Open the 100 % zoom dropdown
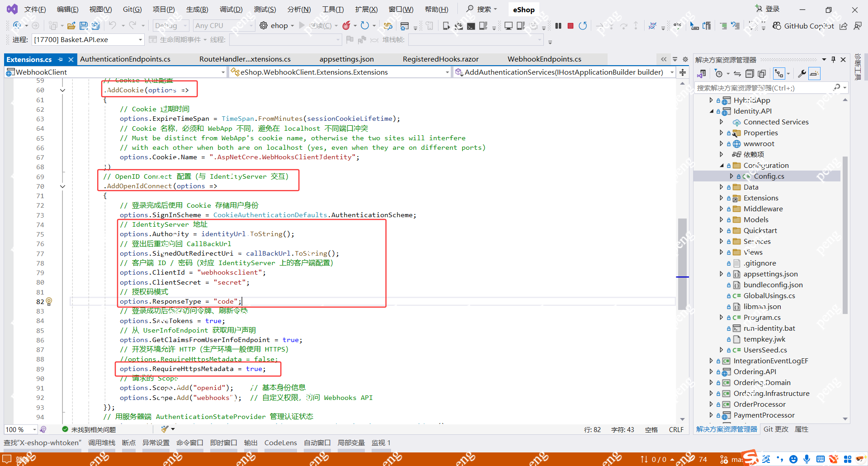This screenshot has height=466, width=868. tap(21, 429)
